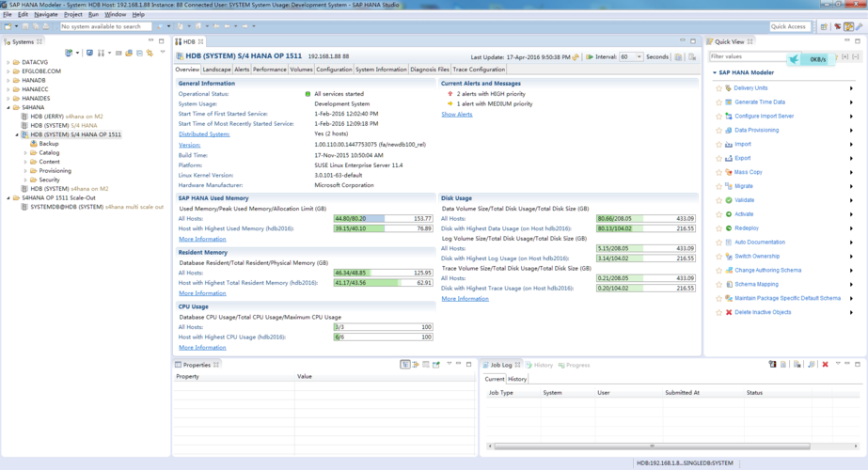Click the collapse all icon in Systems toolbar

(x=139, y=54)
